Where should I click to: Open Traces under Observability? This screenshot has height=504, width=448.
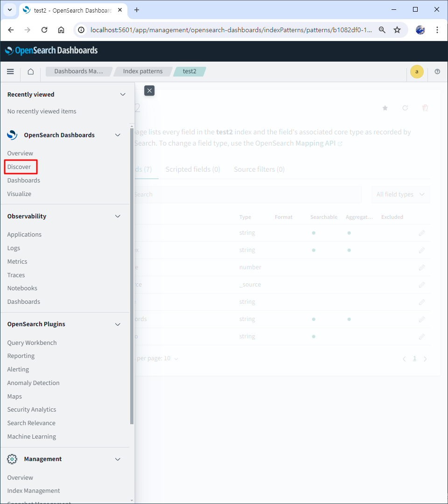[x=16, y=275]
